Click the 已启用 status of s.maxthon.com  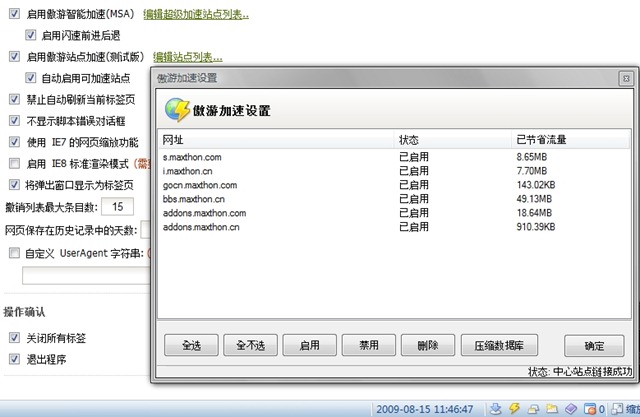pyautogui.click(x=413, y=157)
